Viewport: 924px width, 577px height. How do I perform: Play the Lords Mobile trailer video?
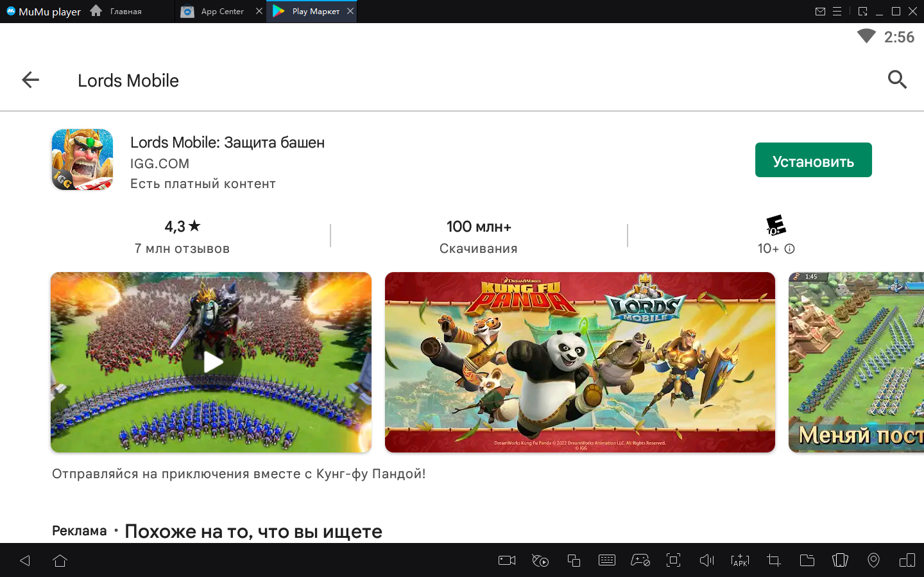(x=211, y=363)
